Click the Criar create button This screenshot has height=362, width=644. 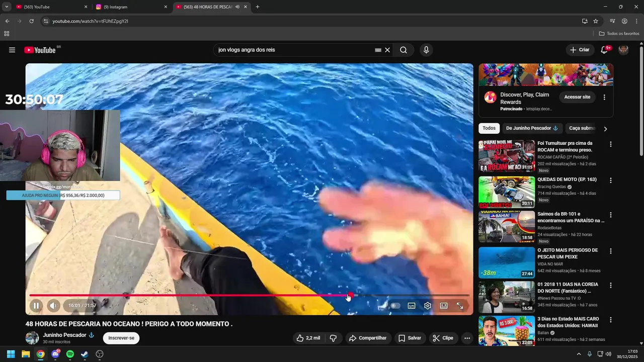[x=580, y=50]
